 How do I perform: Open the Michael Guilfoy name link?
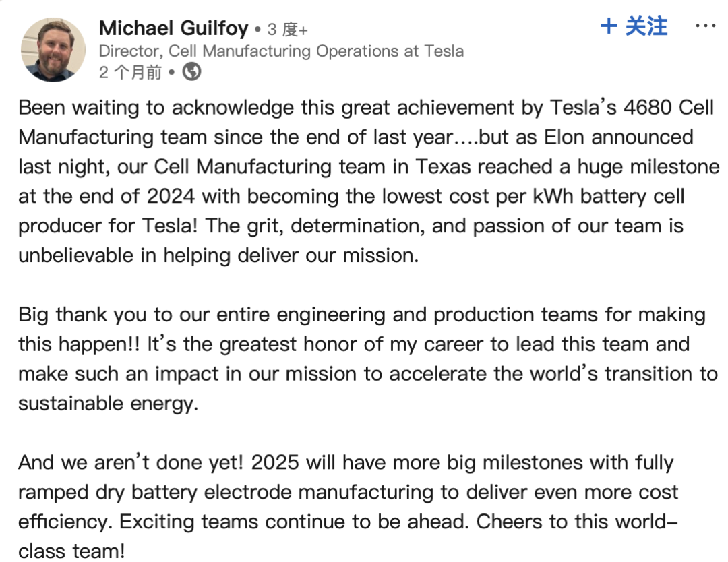coord(174,28)
